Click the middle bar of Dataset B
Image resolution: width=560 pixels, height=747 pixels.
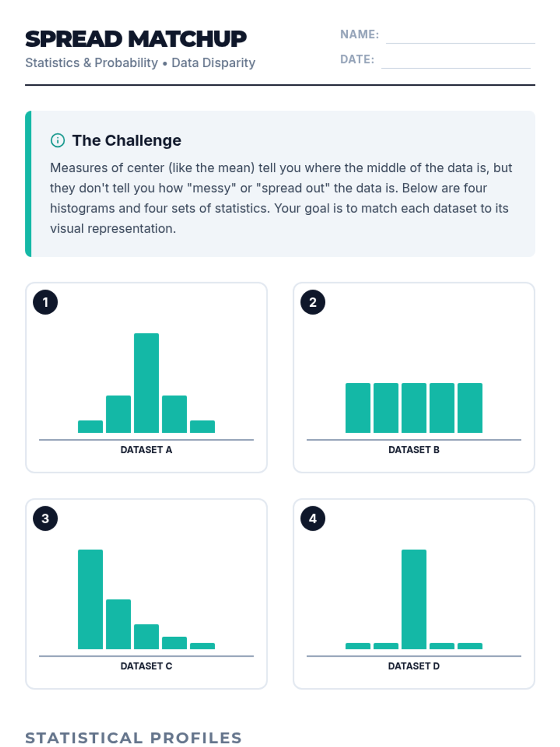point(414,408)
